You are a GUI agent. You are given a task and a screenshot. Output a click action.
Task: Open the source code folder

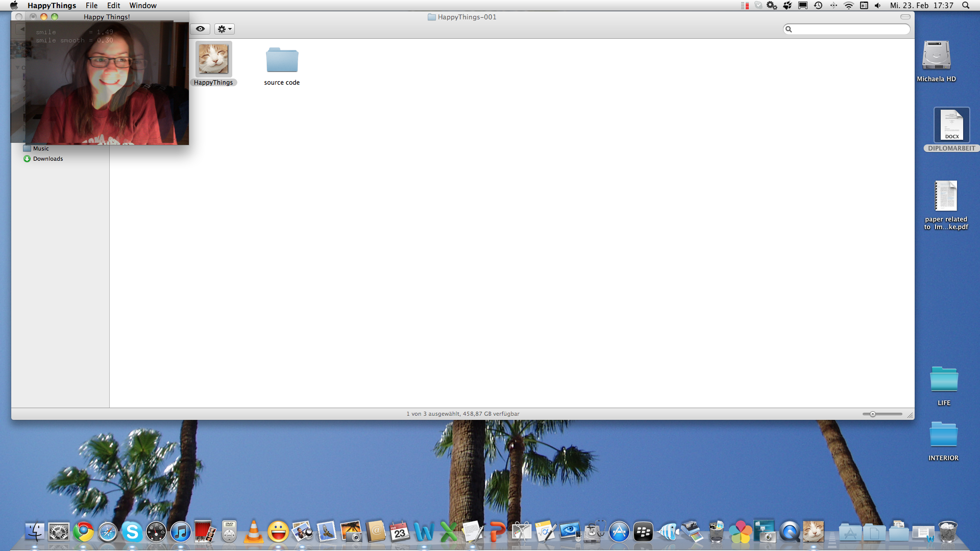click(282, 60)
